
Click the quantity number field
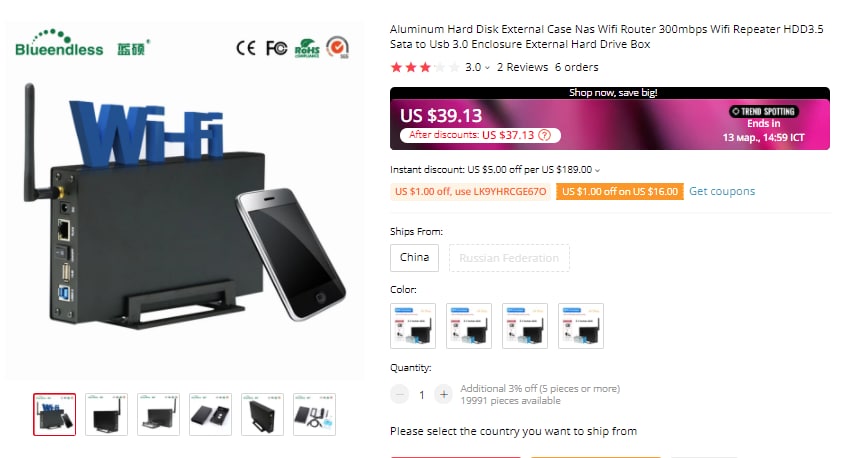[422, 395]
